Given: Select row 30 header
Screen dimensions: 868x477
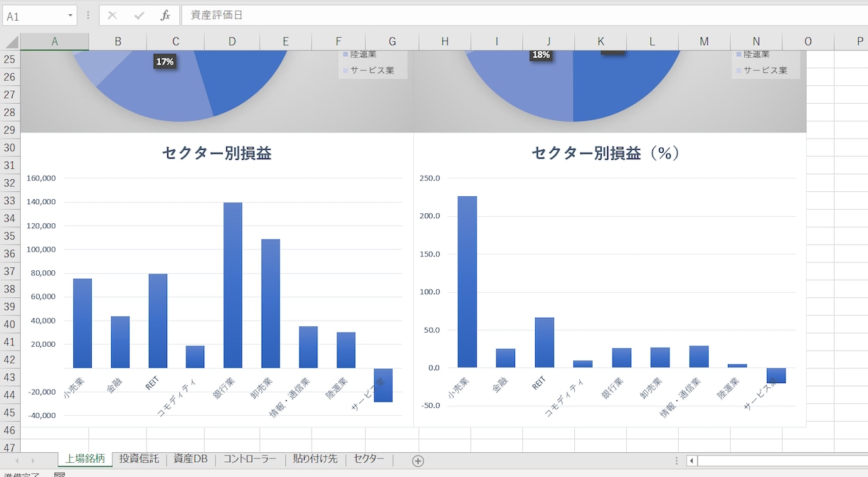Looking at the screenshot, I should (10, 148).
